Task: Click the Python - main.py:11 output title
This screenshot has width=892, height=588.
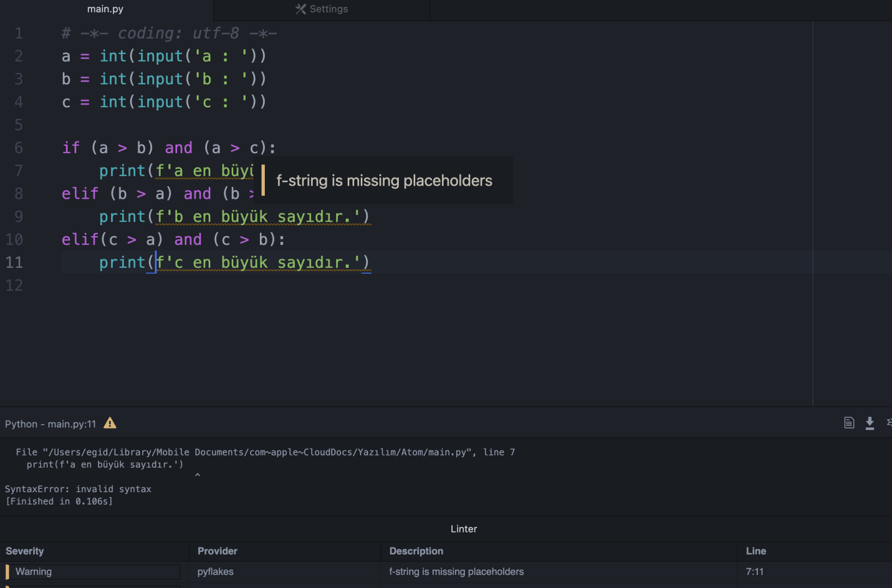Action: (50, 424)
